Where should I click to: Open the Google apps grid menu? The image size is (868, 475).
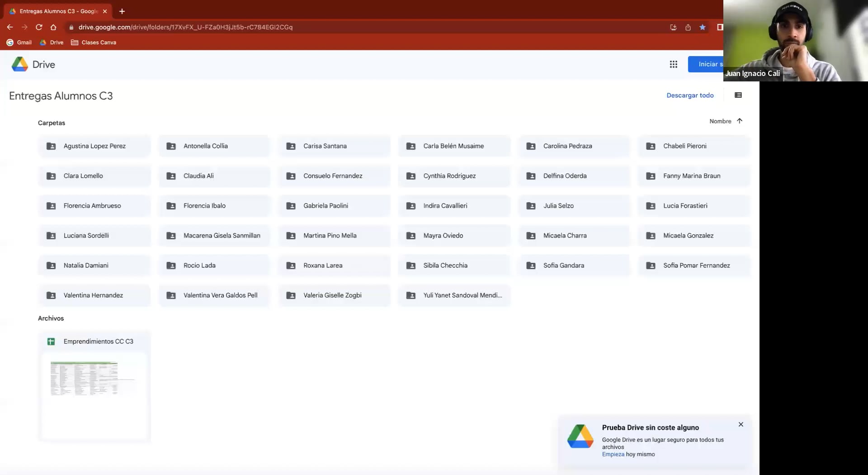point(673,64)
